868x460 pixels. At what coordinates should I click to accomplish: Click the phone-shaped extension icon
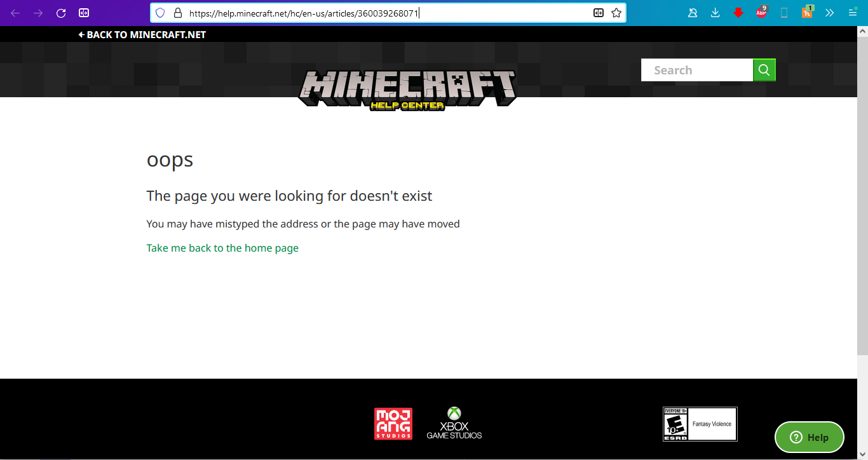[784, 13]
